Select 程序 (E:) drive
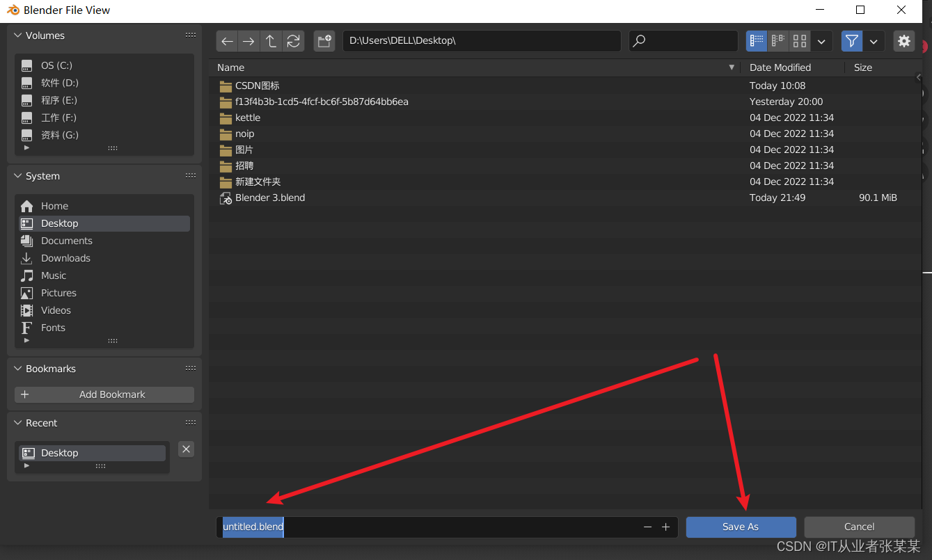The height and width of the screenshot is (560, 932). click(x=104, y=100)
